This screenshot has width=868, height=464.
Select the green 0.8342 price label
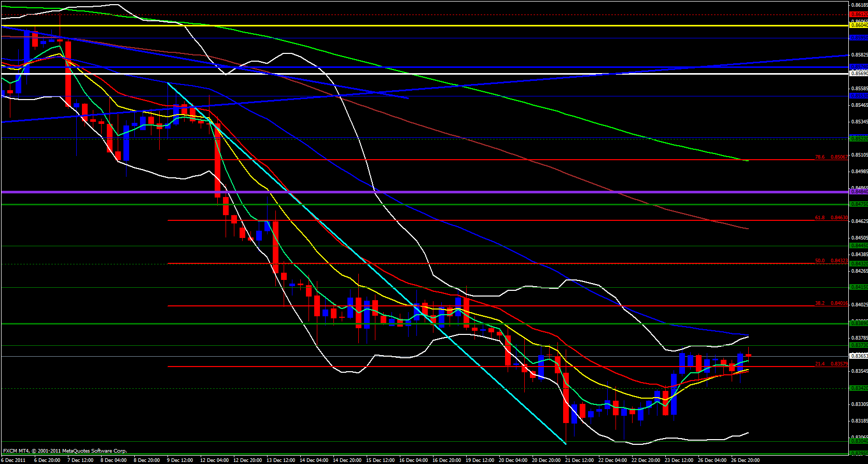pyautogui.click(x=859, y=388)
